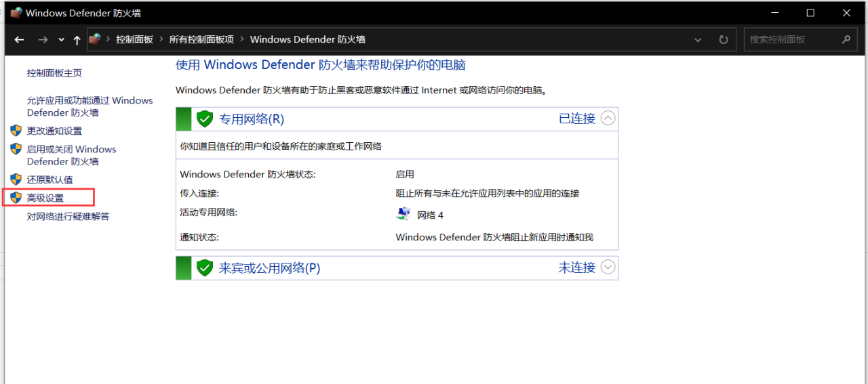The image size is (868, 384).
Task: Close the Windows Defender 防火墙 window
Action: [x=846, y=12]
